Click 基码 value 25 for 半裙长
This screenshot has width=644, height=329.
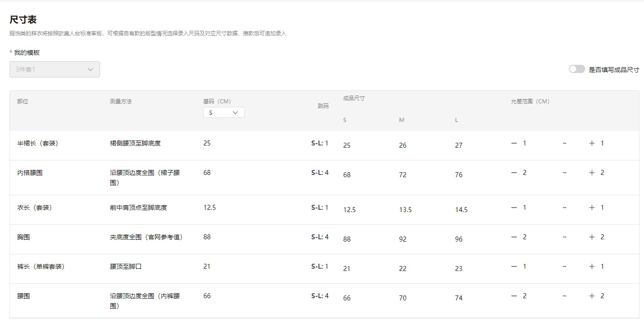(x=207, y=143)
